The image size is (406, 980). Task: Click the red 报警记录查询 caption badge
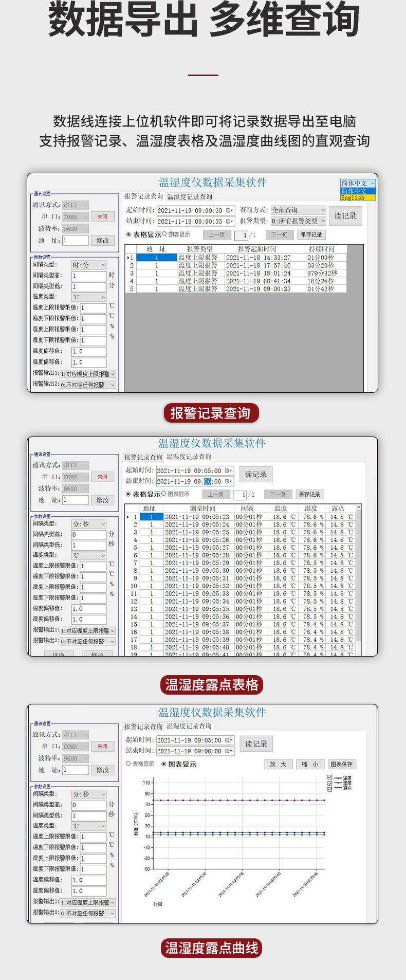[211, 413]
